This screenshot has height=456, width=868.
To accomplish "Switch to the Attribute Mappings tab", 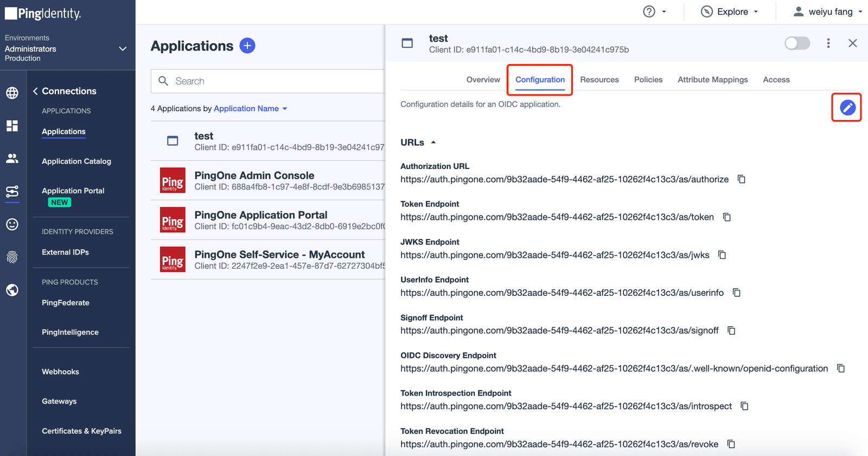I will pyautogui.click(x=713, y=80).
